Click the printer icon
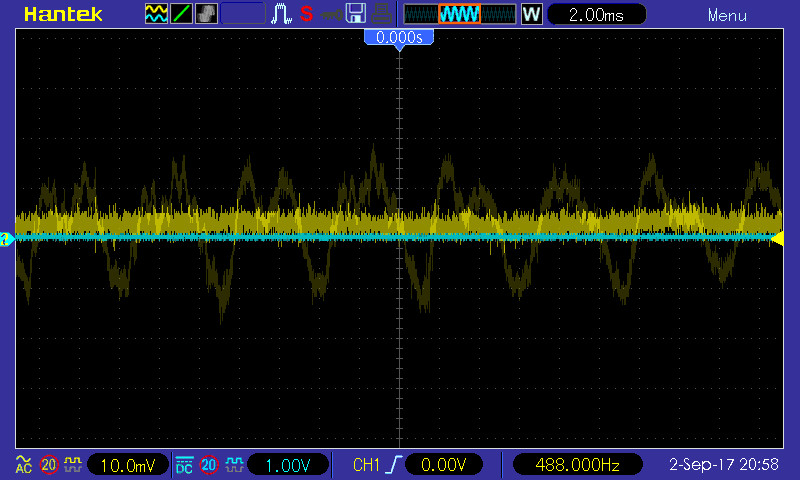800x480 pixels. click(x=381, y=14)
